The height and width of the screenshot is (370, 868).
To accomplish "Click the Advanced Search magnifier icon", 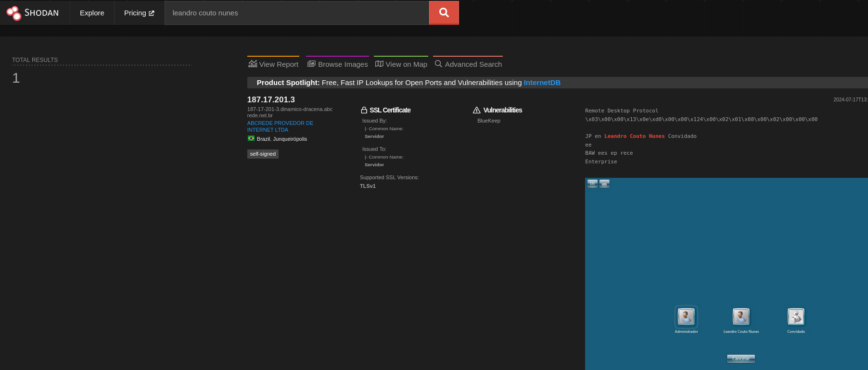I will click(x=438, y=64).
